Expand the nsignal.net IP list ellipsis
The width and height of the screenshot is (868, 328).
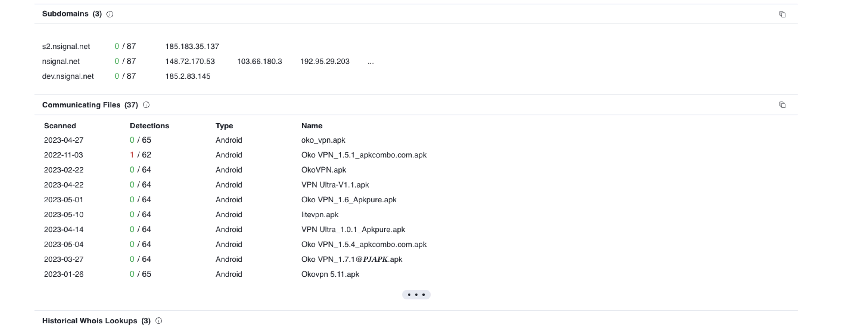(x=370, y=62)
